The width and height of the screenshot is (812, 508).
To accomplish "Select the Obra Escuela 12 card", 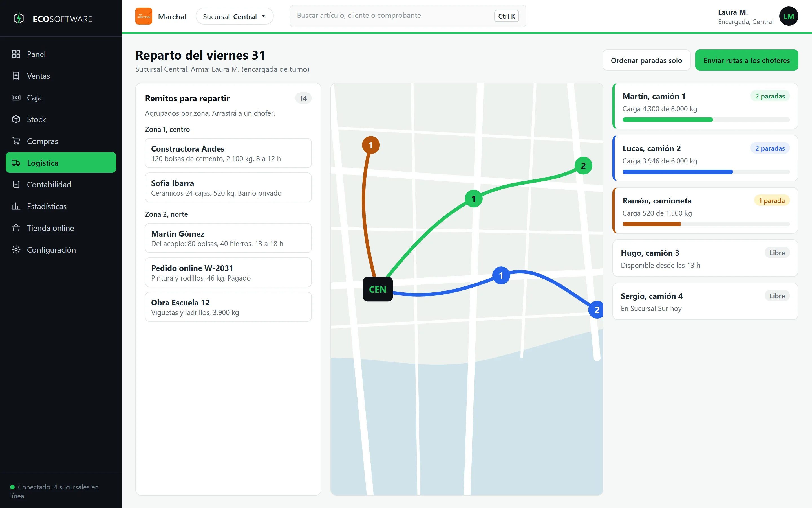I will 228,307.
